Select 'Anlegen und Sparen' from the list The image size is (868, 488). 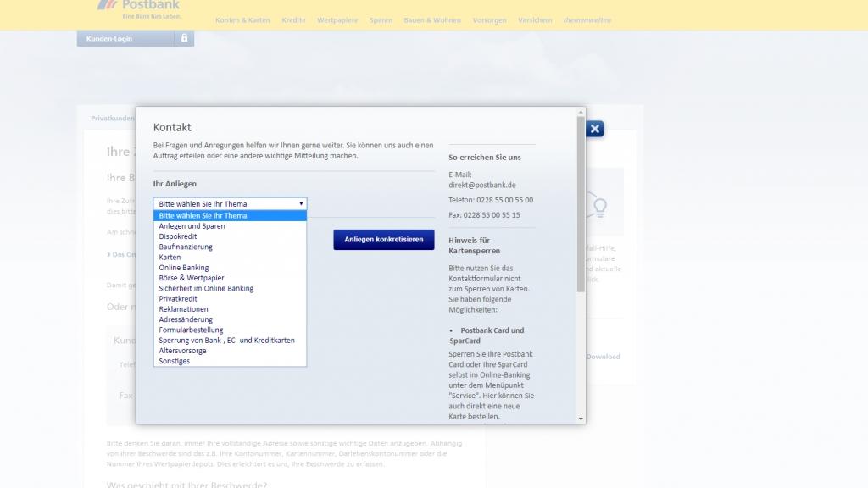[x=230, y=226]
